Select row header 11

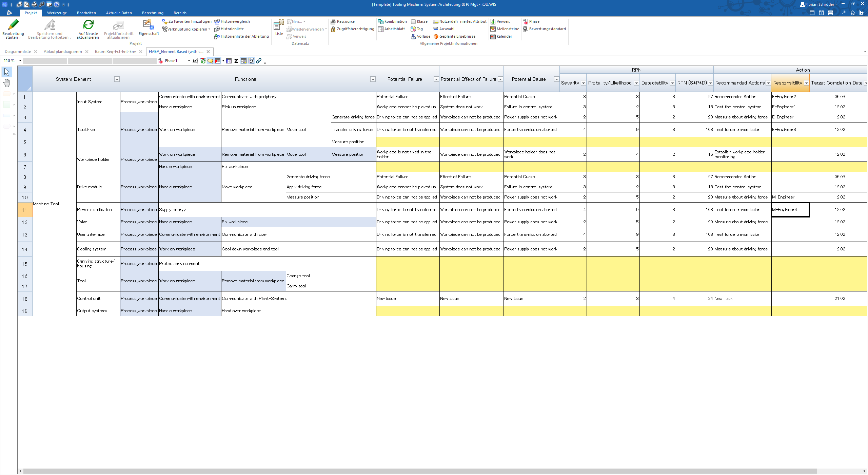point(25,210)
